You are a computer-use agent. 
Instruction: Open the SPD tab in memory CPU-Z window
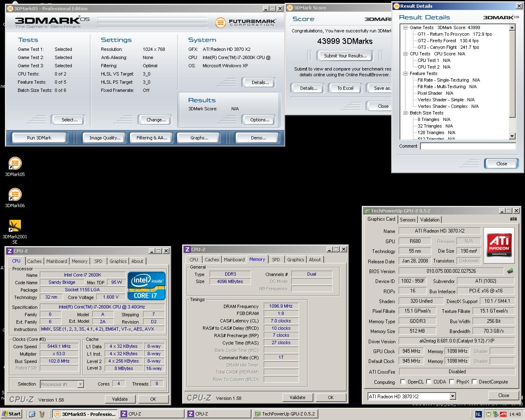tap(276, 260)
